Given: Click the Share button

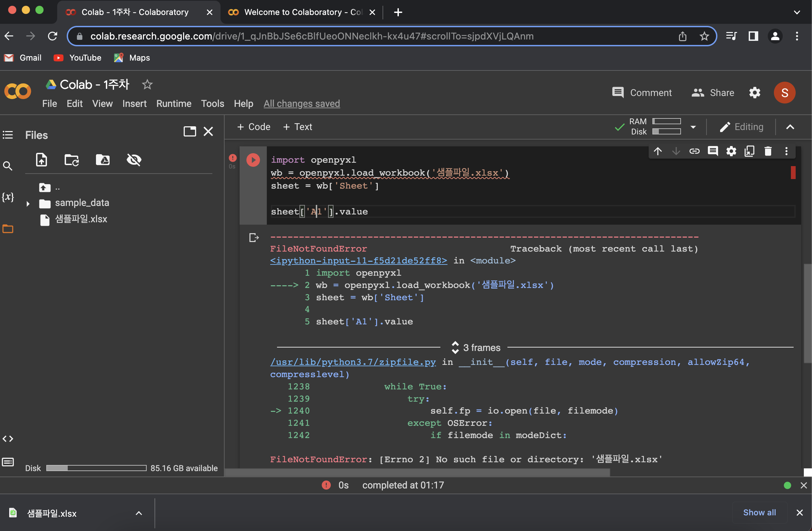Looking at the screenshot, I should click(x=713, y=93).
